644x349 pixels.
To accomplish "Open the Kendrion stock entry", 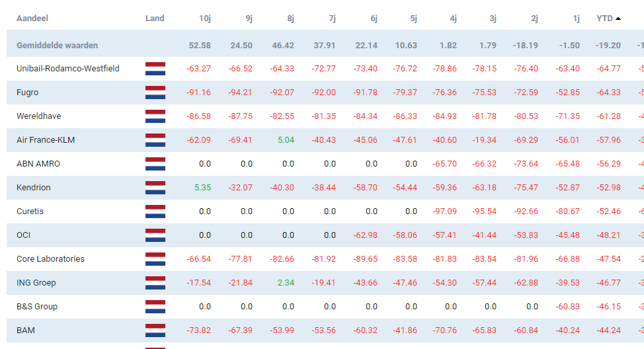I will coord(33,188).
